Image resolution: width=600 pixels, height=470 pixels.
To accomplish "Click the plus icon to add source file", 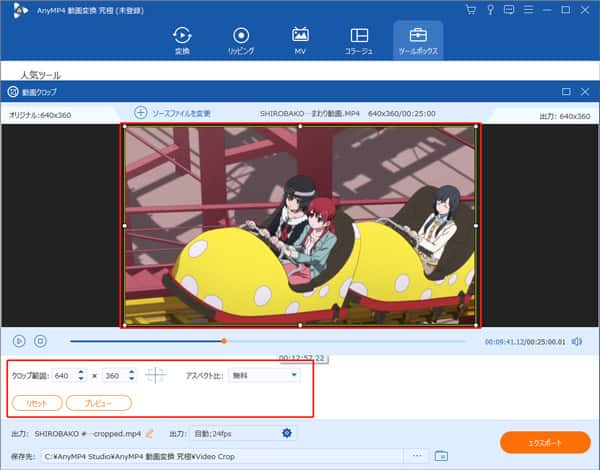I will pos(140,113).
